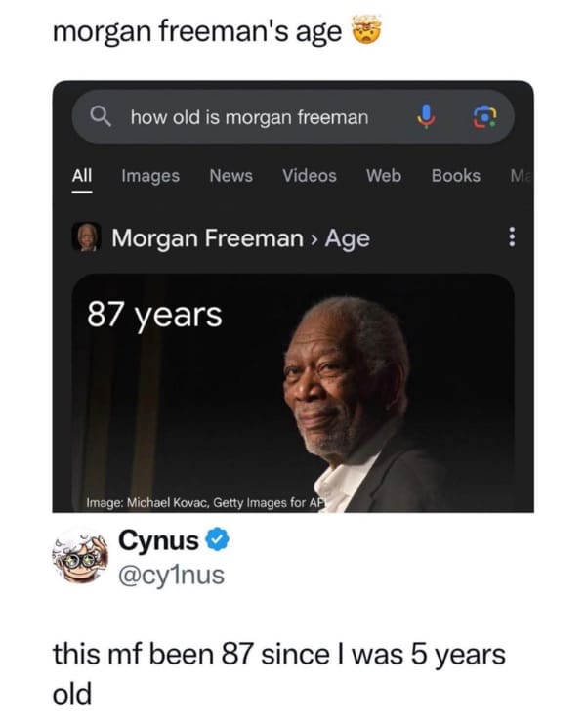586x728 pixels.
Task: Open the Books tab
Action: pyautogui.click(x=456, y=176)
